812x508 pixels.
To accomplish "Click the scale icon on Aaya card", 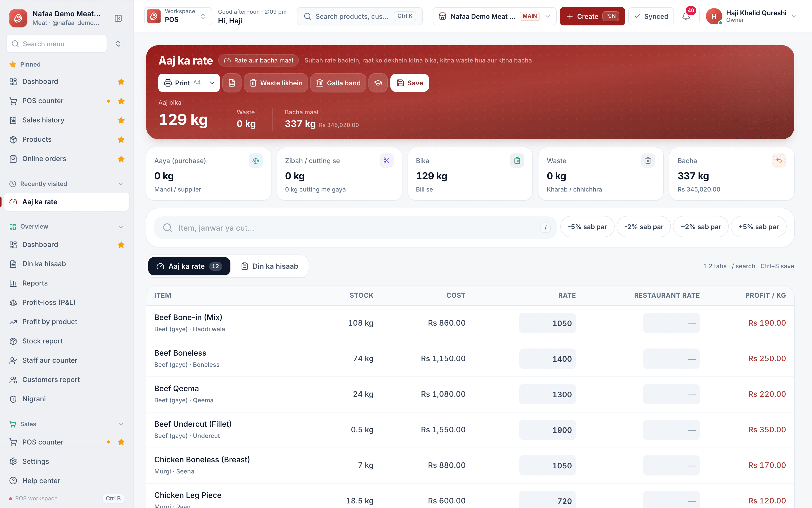I will (x=256, y=161).
